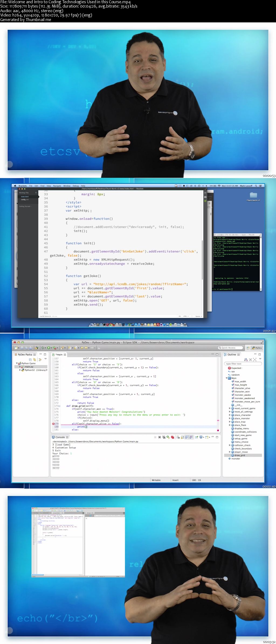Expand the main.py tree node

[20, 367]
